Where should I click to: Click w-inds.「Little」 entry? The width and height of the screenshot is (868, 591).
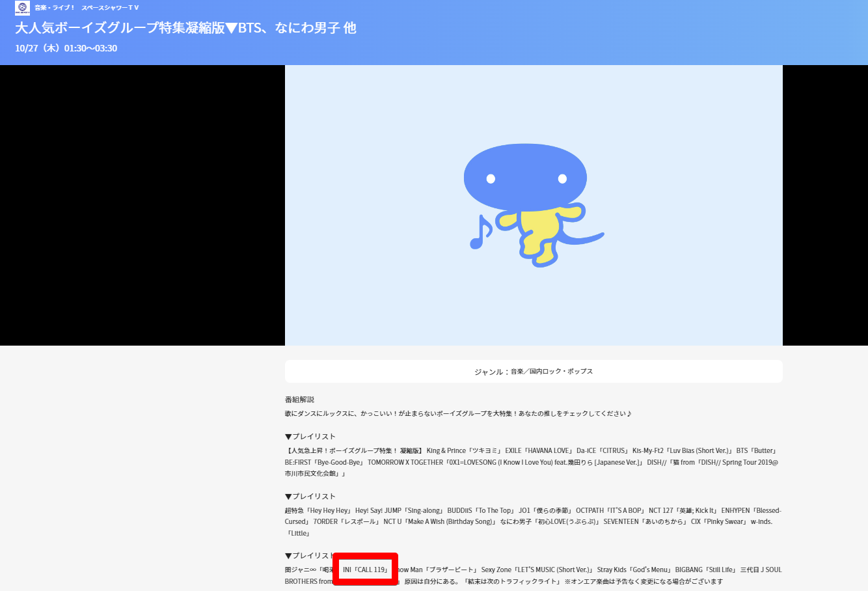click(761, 522)
